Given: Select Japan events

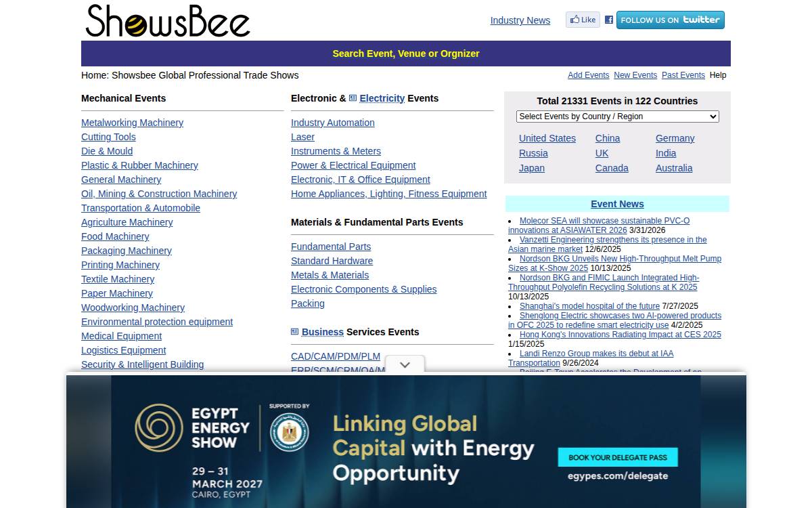Looking at the screenshot, I should coord(531,168).
